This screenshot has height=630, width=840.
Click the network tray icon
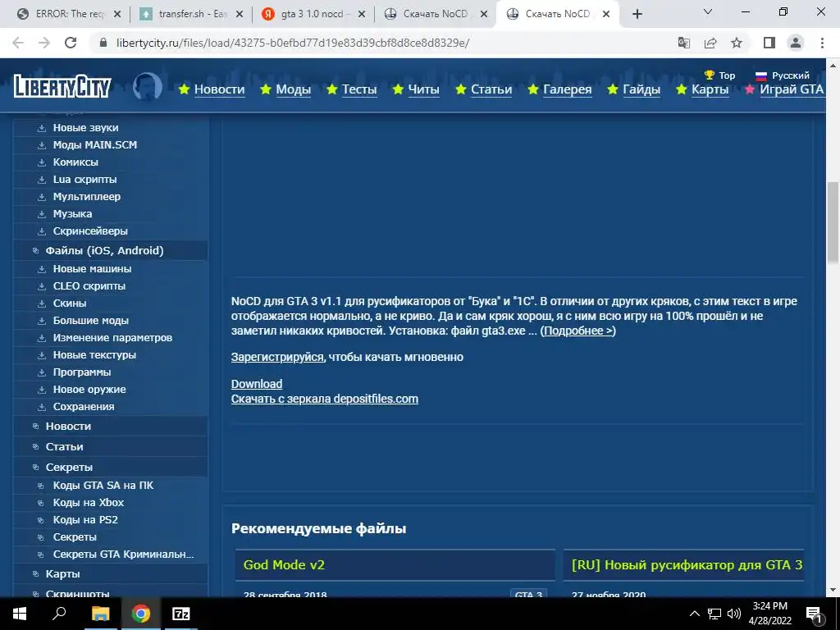[714, 614]
